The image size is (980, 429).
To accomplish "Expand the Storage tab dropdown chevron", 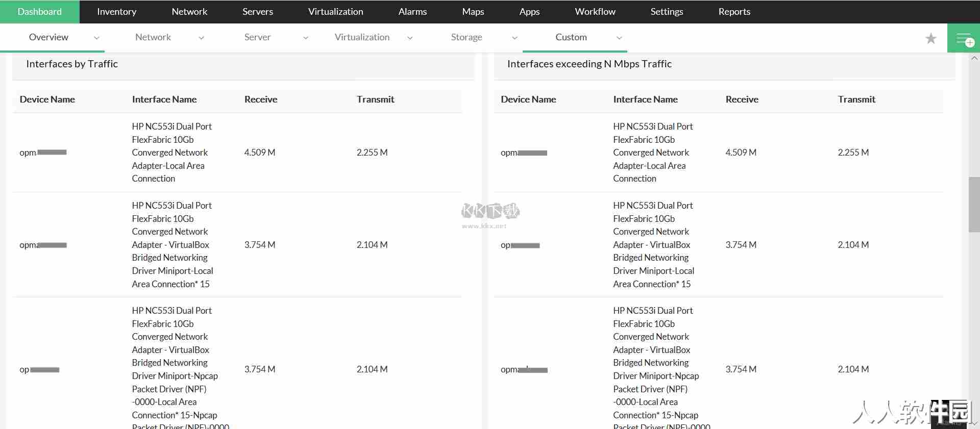I will tap(514, 38).
